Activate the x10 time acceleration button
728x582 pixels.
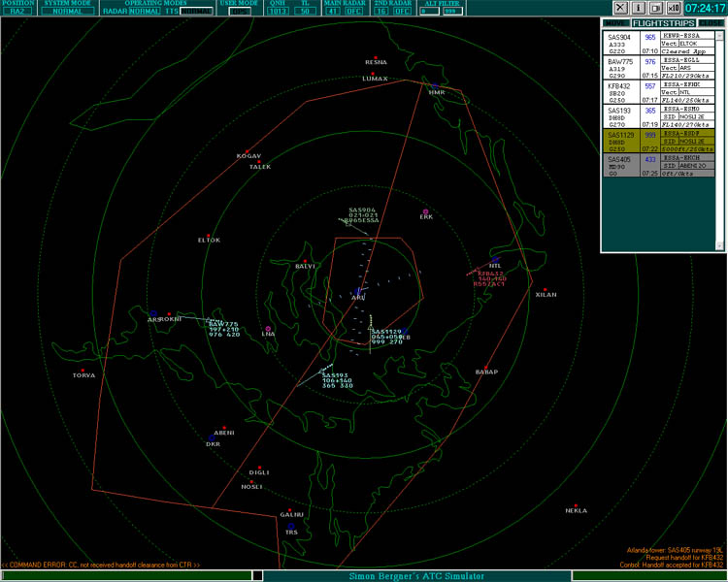tap(676, 8)
